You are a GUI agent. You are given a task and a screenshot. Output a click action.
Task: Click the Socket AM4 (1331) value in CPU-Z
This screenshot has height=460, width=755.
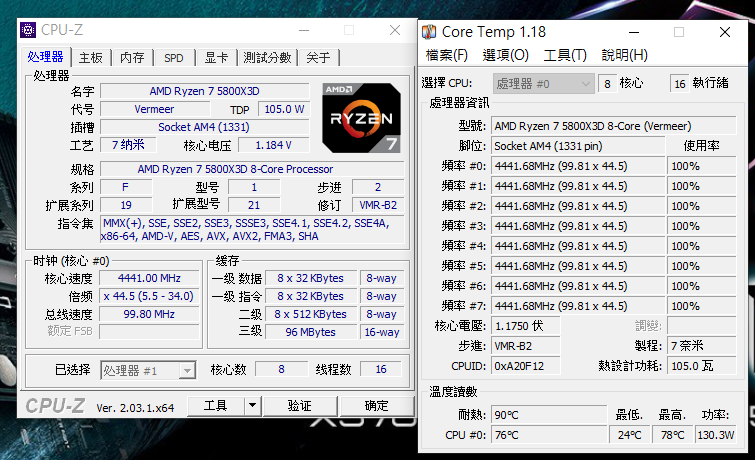click(205, 127)
